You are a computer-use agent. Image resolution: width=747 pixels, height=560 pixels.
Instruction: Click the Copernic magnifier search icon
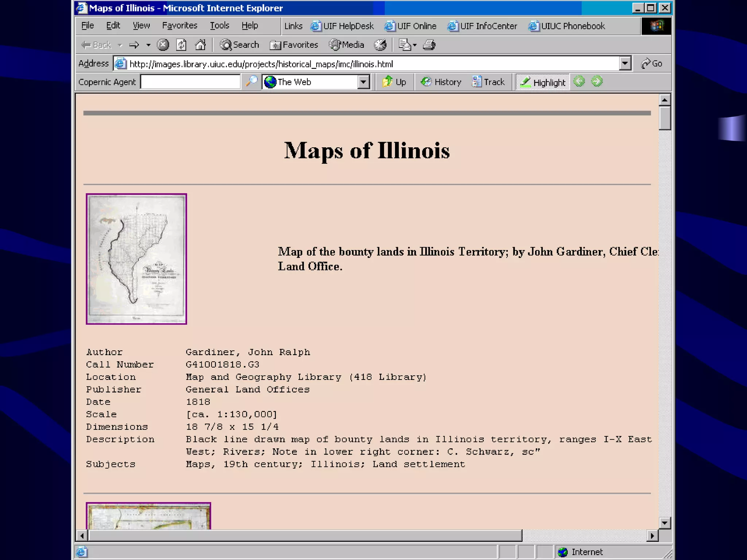tap(251, 82)
